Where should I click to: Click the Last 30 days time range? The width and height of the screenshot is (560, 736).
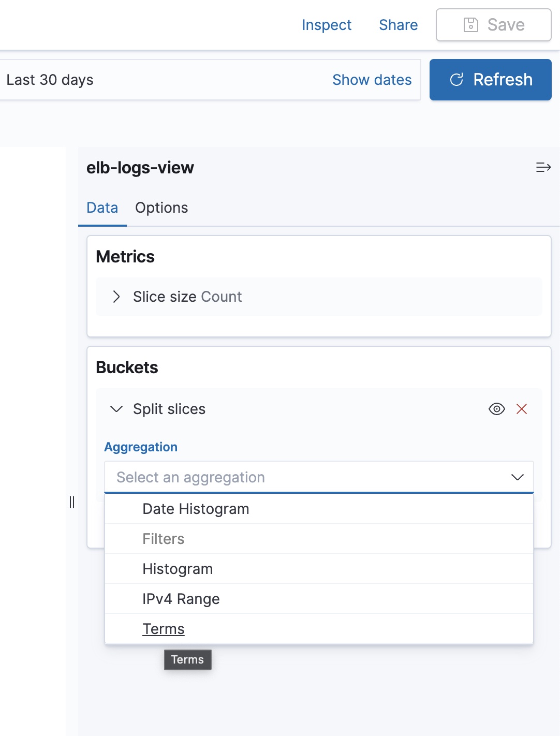pyautogui.click(x=50, y=80)
